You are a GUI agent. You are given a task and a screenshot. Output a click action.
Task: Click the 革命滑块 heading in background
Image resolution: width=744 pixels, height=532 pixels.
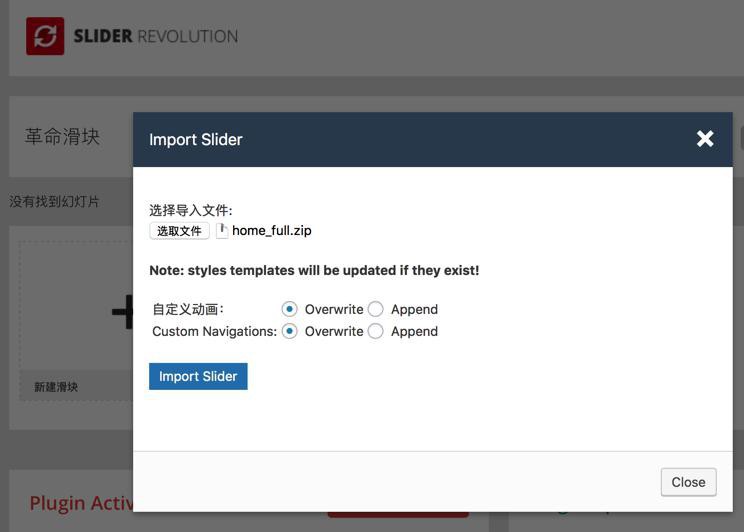[62, 137]
